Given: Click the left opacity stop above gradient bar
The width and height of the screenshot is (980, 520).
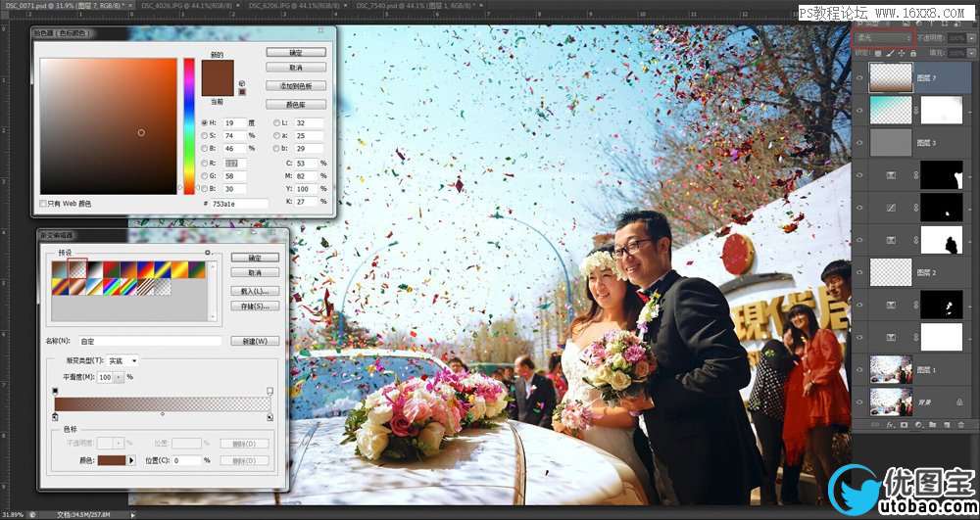Looking at the screenshot, I should coord(55,392).
